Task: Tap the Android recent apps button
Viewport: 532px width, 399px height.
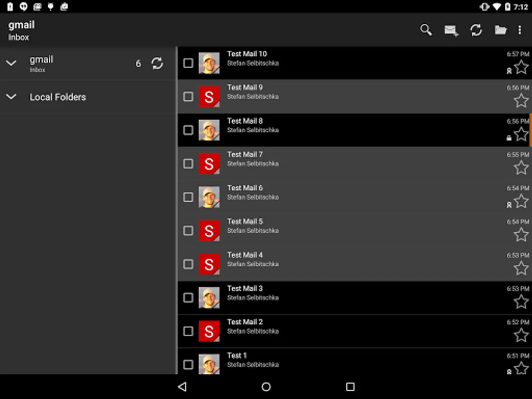Action: [x=350, y=387]
